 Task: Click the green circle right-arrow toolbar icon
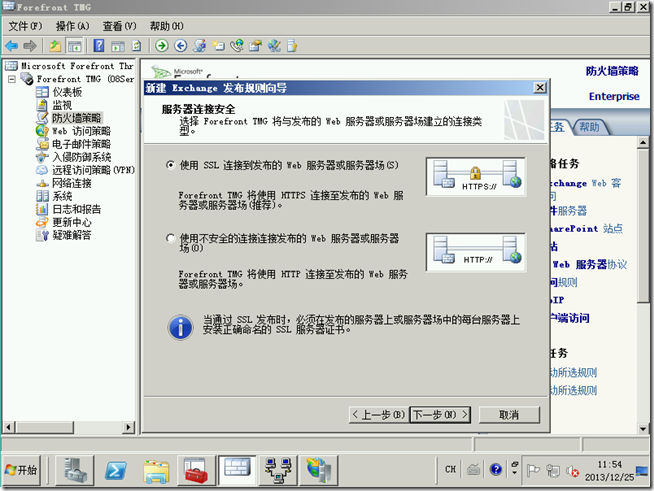pos(161,45)
